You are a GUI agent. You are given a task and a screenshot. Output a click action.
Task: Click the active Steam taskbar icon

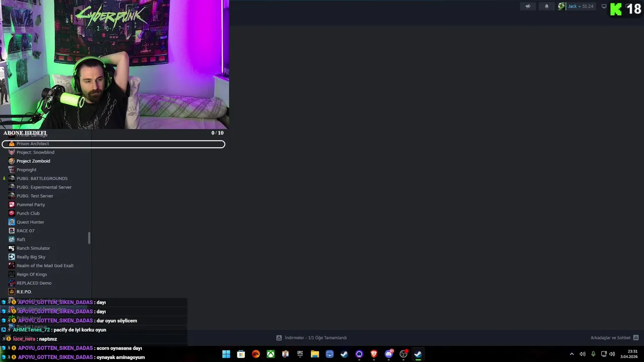point(418,354)
